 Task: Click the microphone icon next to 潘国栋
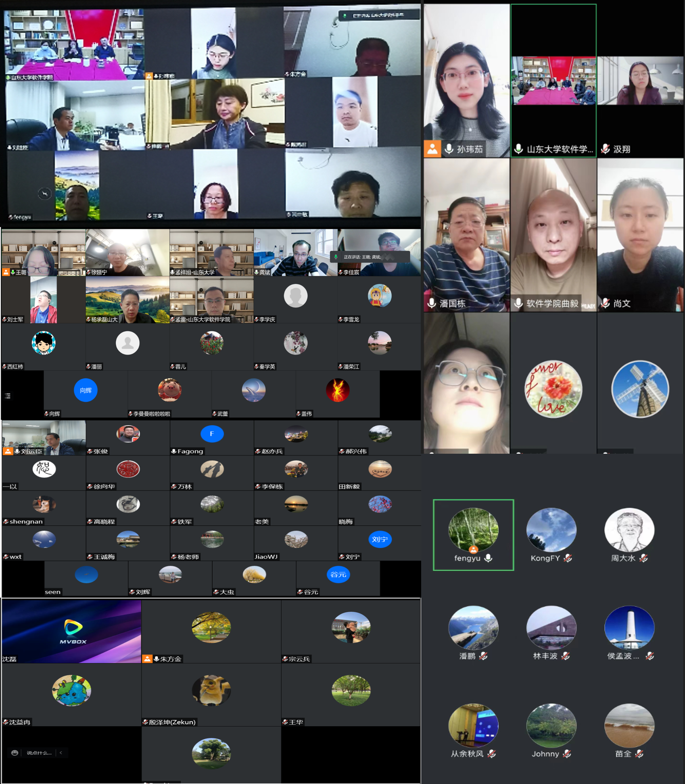(x=432, y=303)
